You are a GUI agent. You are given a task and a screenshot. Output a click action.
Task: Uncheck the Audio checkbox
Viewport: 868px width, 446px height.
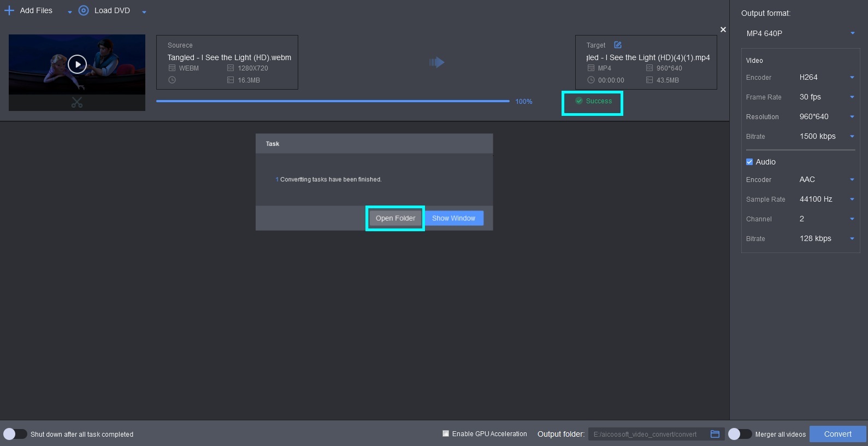[749, 162]
